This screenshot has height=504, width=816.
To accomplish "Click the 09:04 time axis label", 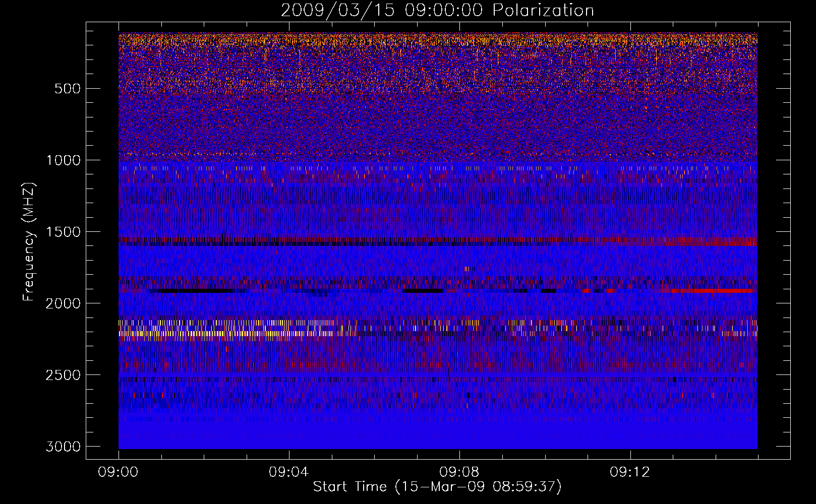I will point(289,472).
